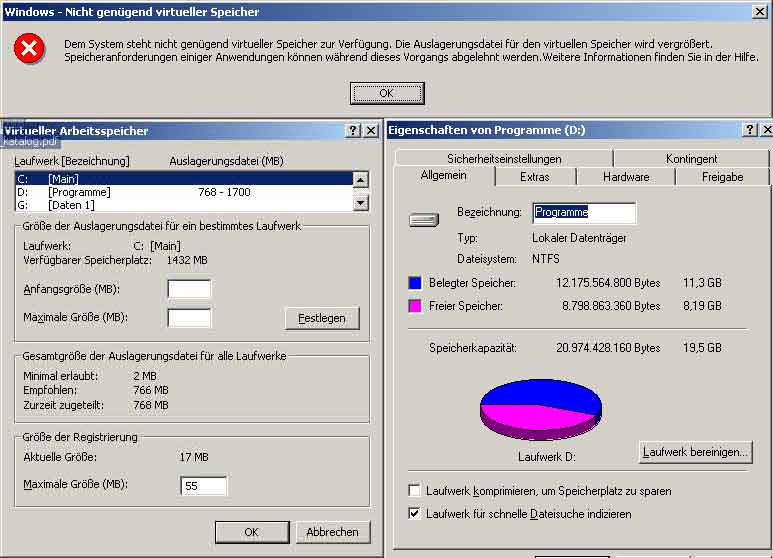This screenshot has width=773, height=558.
Task: Click capacity value 20.974.428.160 Bytes
Action: (608, 348)
